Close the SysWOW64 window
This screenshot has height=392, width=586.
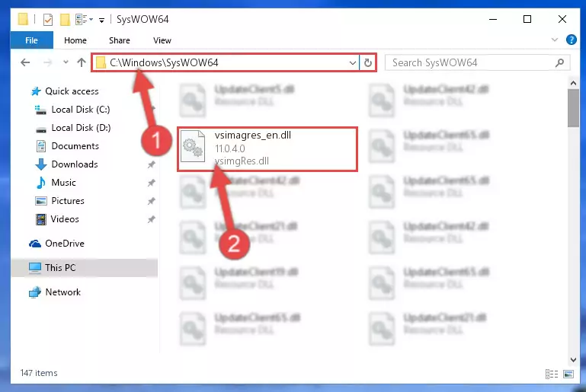point(562,19)
